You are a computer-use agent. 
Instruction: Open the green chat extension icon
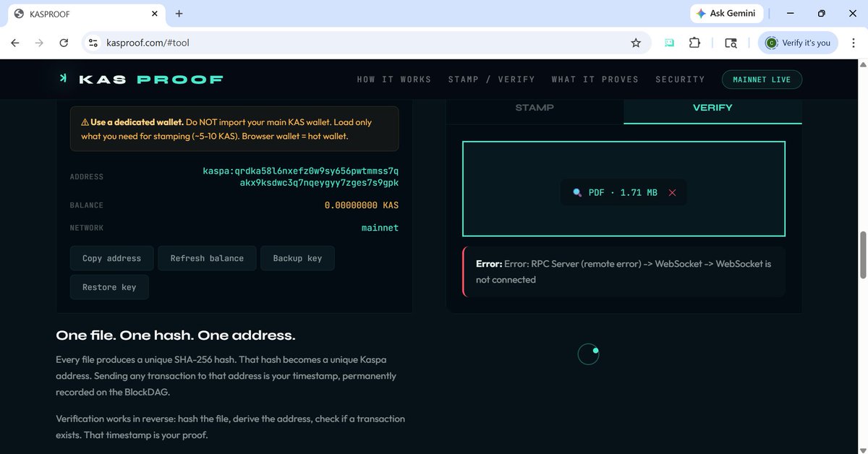(x=669, y=43)
